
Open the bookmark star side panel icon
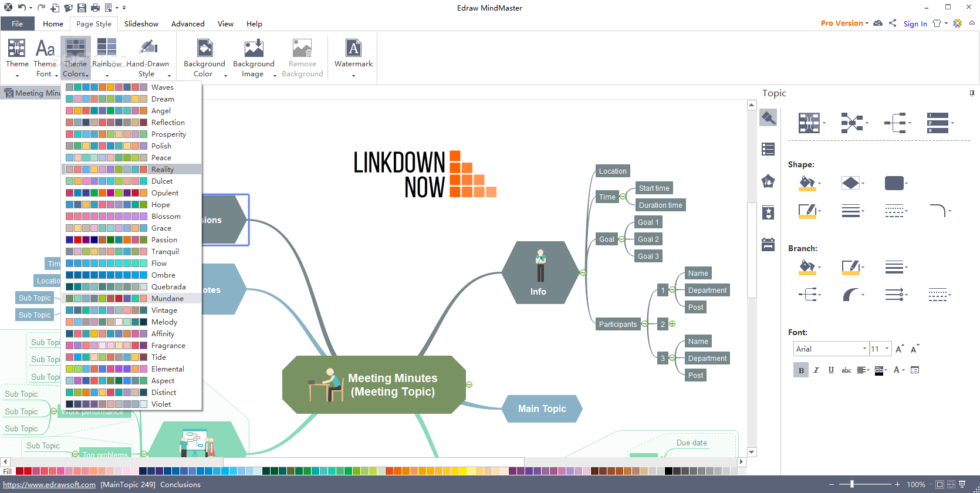click(768, 212)
